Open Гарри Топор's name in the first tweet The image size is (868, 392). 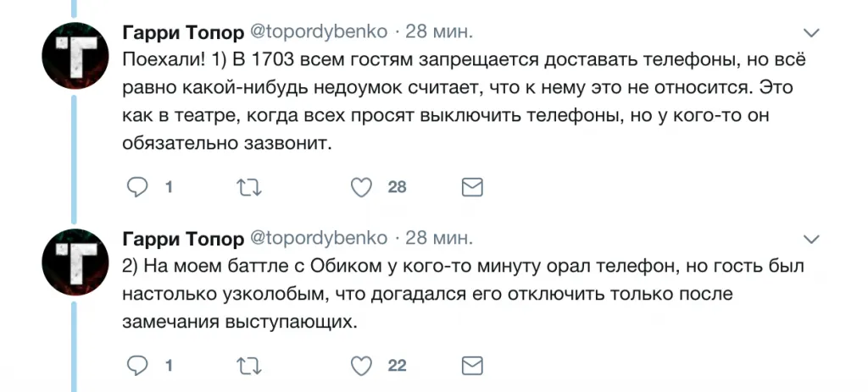pyautogui.click(x=183, y=32)
